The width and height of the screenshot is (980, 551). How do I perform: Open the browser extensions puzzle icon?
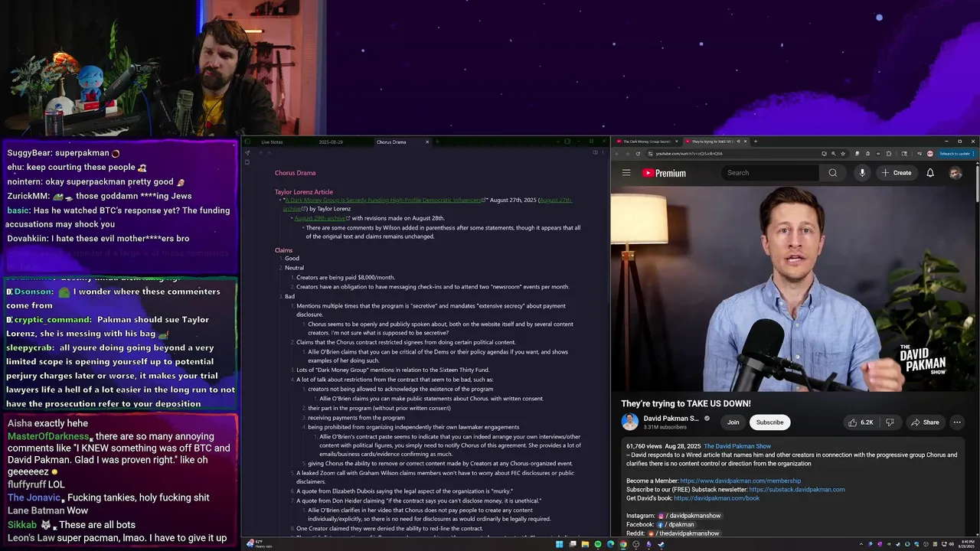coord(889,154)
